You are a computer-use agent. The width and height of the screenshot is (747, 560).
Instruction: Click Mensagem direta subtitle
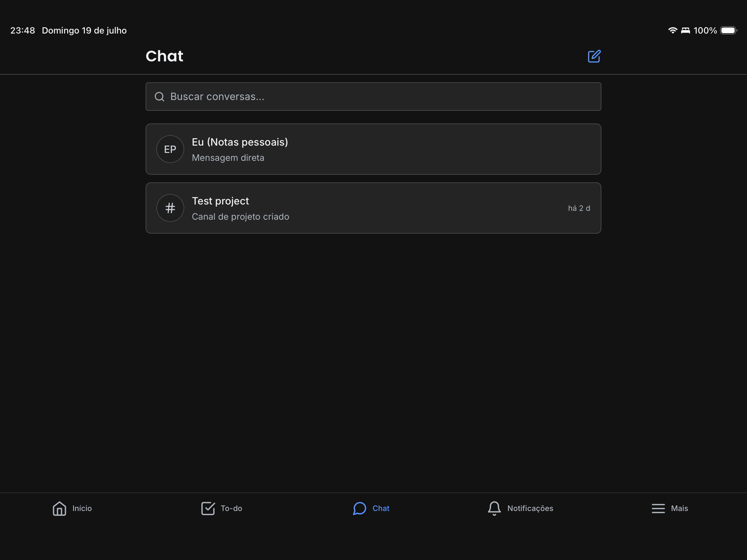(228, 158)
